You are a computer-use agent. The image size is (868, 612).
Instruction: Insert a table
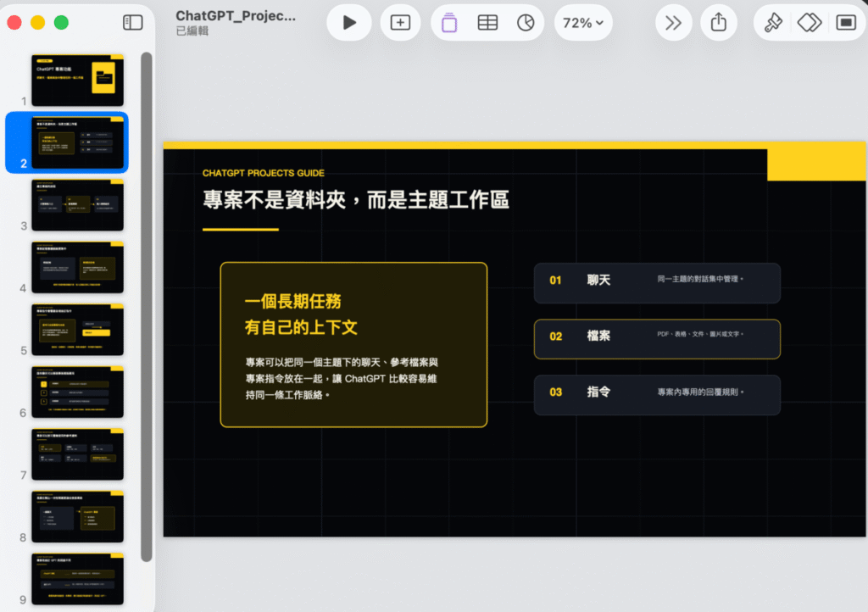click(x=487, y=23)
